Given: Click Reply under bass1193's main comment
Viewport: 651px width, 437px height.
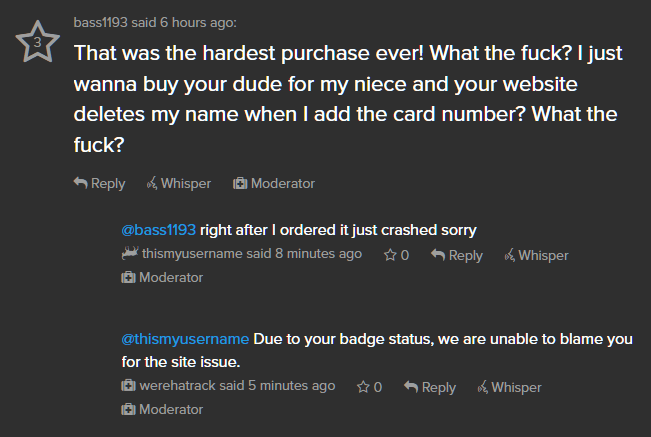Looking at the screenshot, I should click(100, 183).
